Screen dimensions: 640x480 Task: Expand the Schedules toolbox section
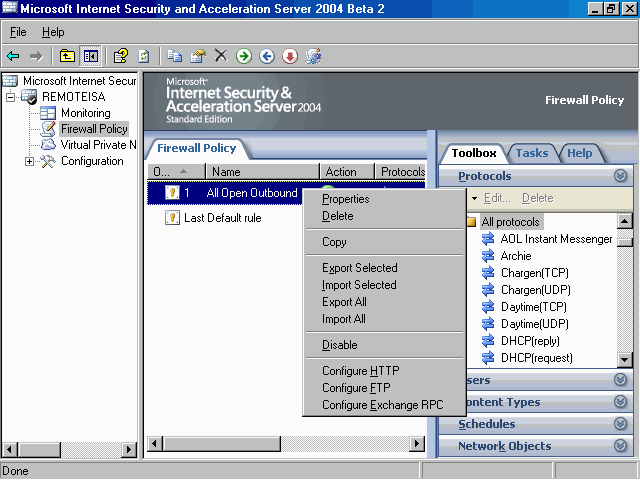[620, 424]
